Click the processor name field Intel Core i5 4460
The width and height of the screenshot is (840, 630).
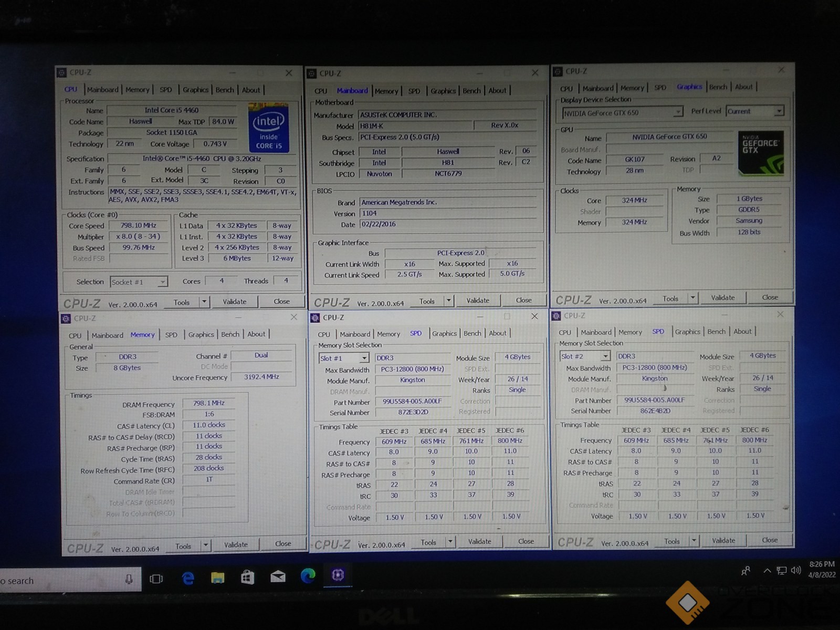pos(172,110)
